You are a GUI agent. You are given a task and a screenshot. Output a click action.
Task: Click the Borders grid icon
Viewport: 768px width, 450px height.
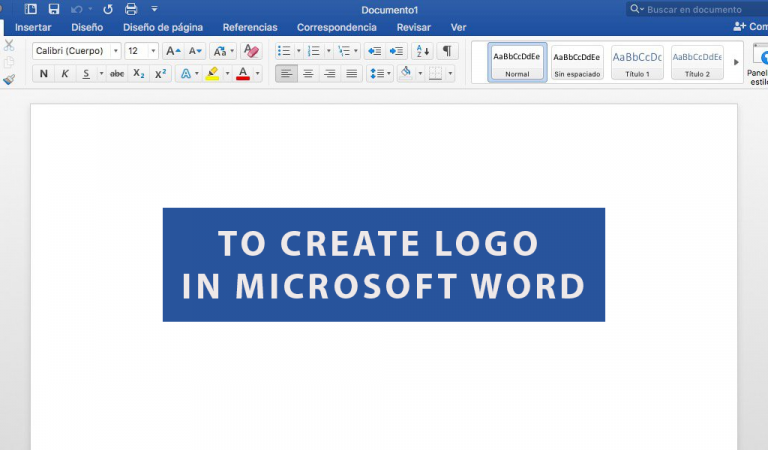435,74
